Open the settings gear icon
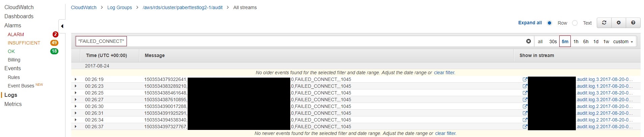 pos(619,23)
